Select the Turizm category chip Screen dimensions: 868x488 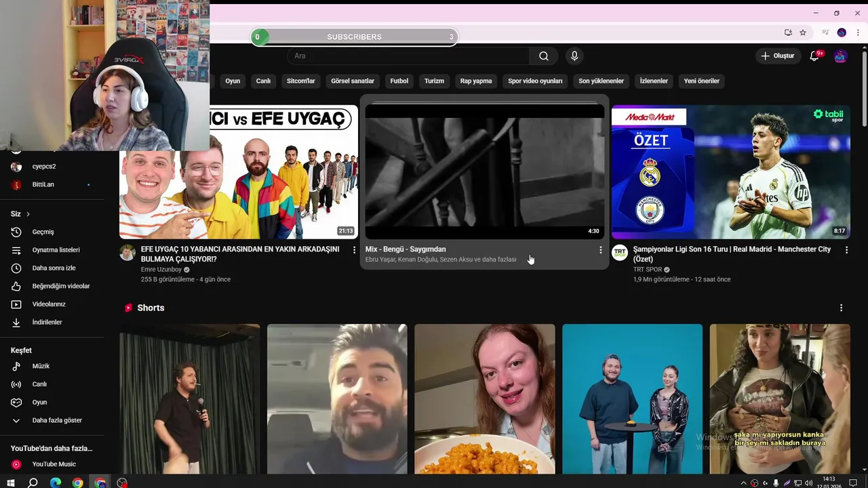pyautogui.click(x=434, y=81)
